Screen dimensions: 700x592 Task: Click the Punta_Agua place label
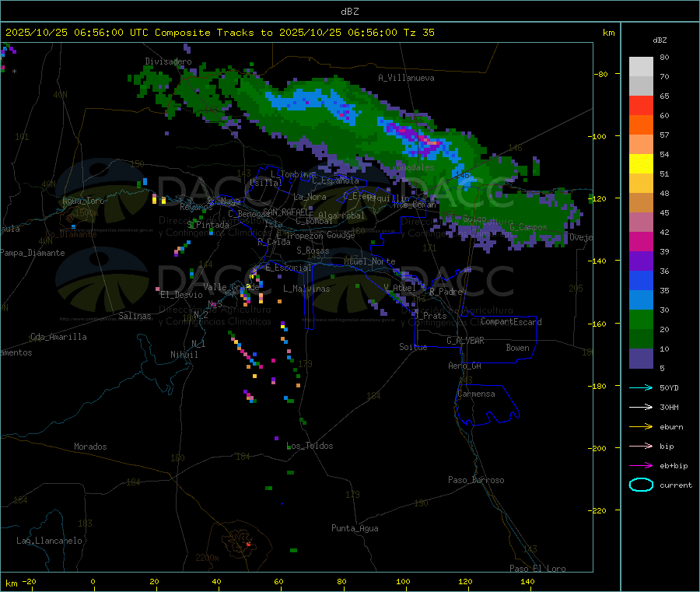click(x=355, y=528)
